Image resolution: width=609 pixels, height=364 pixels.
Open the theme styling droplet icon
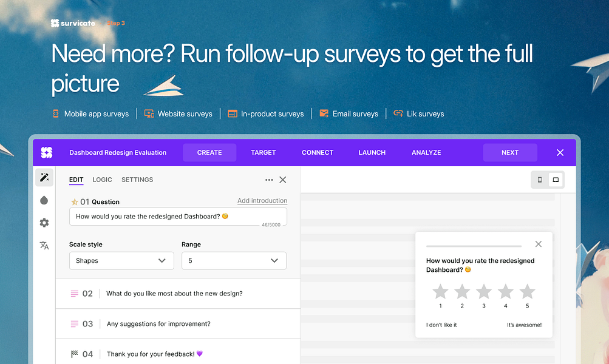coord(44,200)
